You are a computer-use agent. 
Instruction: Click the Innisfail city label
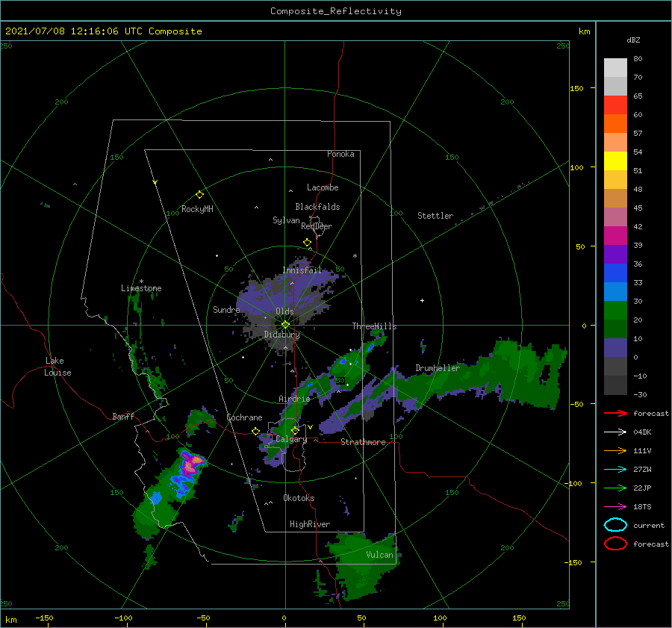click(302, 270)
